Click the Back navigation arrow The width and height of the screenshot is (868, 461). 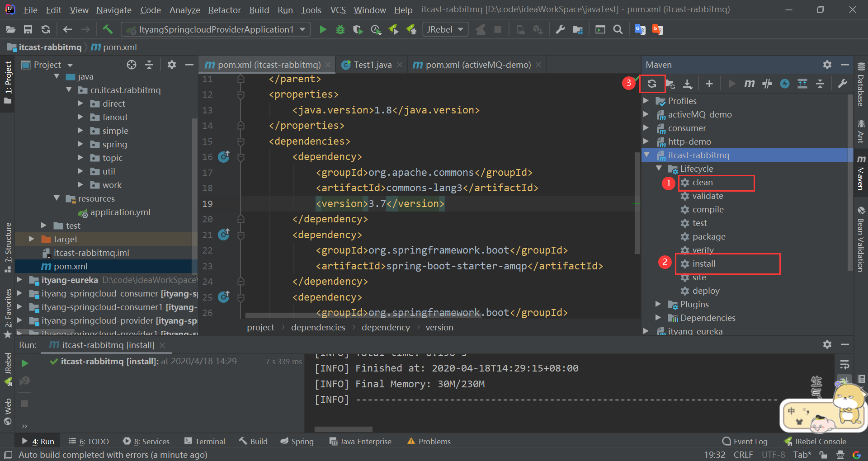coord(67,30)
